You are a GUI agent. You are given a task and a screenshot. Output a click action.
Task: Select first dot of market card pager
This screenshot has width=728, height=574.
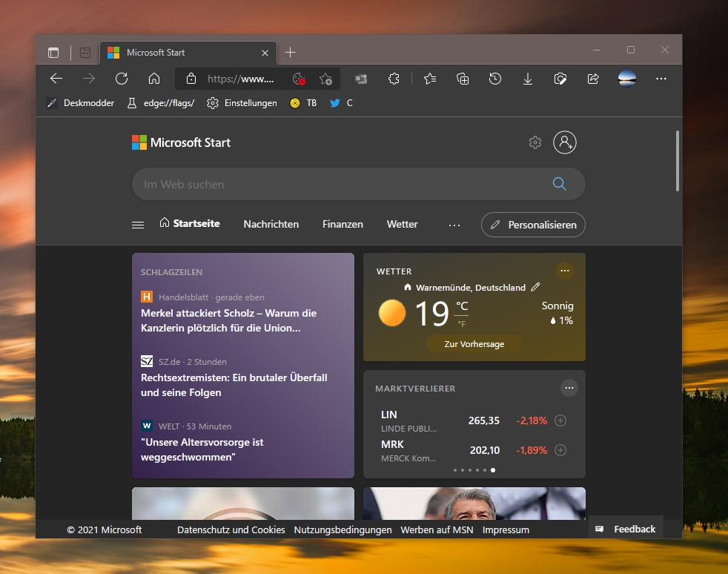(x=455, y=470)
